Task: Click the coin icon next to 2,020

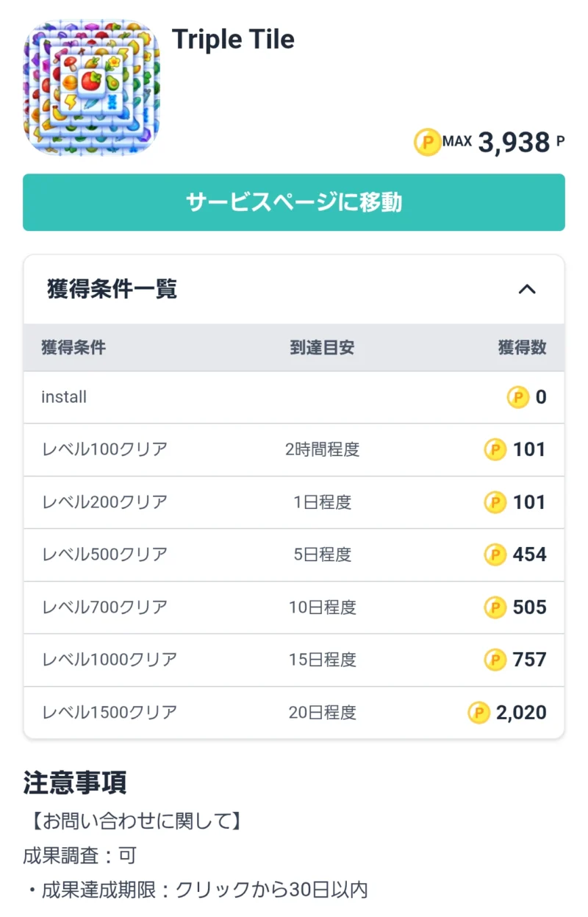Action: click(479, 713)
